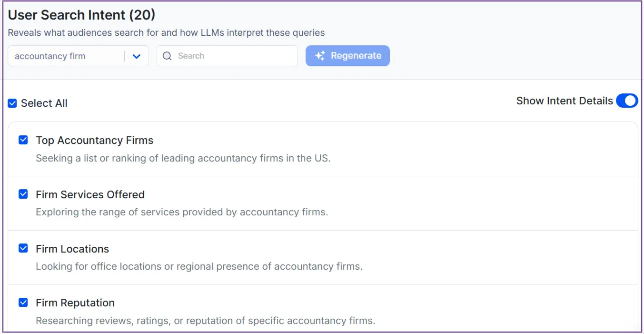Deselect the Firm Services Offered checkbox
Viewport: 644px width, 334px height.
point(23,194)
